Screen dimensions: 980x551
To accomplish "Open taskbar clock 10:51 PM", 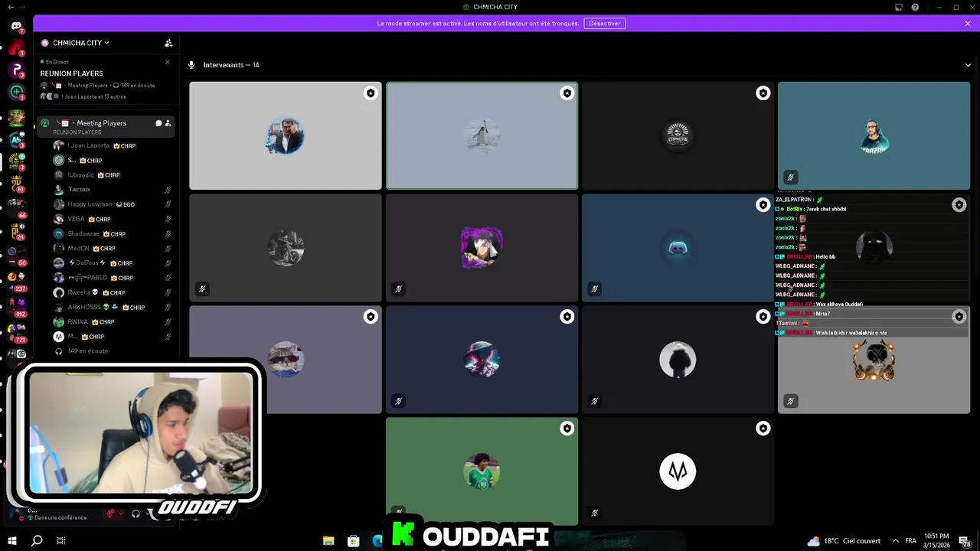I will [x=935, y=541].
